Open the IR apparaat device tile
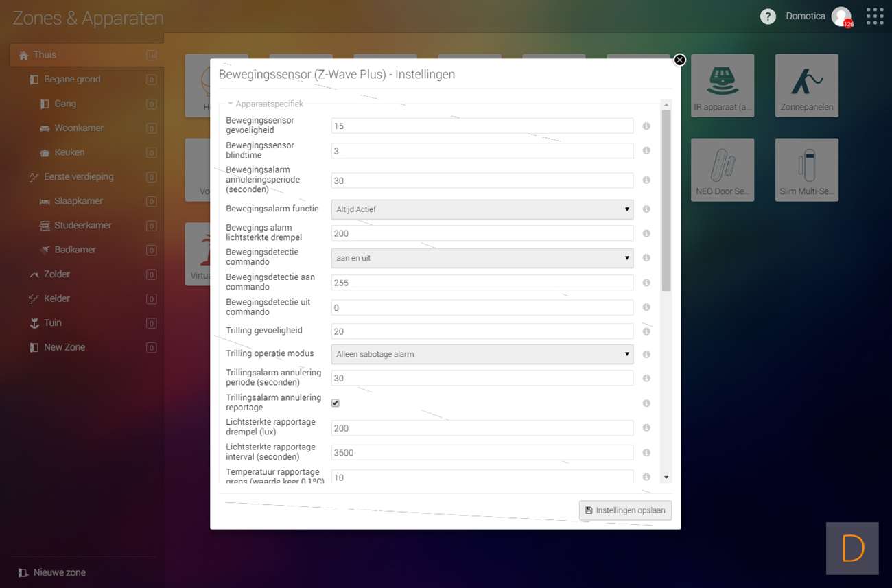892x588 pixels. tap(722, 86)
